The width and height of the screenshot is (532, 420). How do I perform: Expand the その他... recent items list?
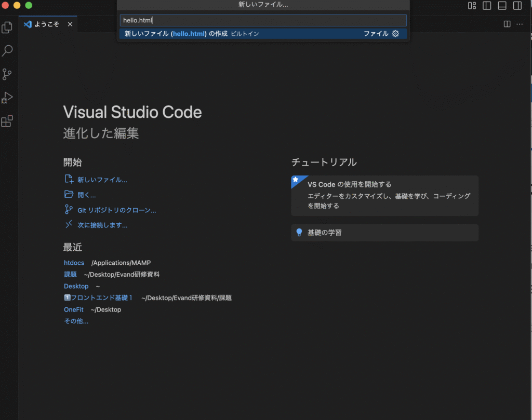[76, 321]
